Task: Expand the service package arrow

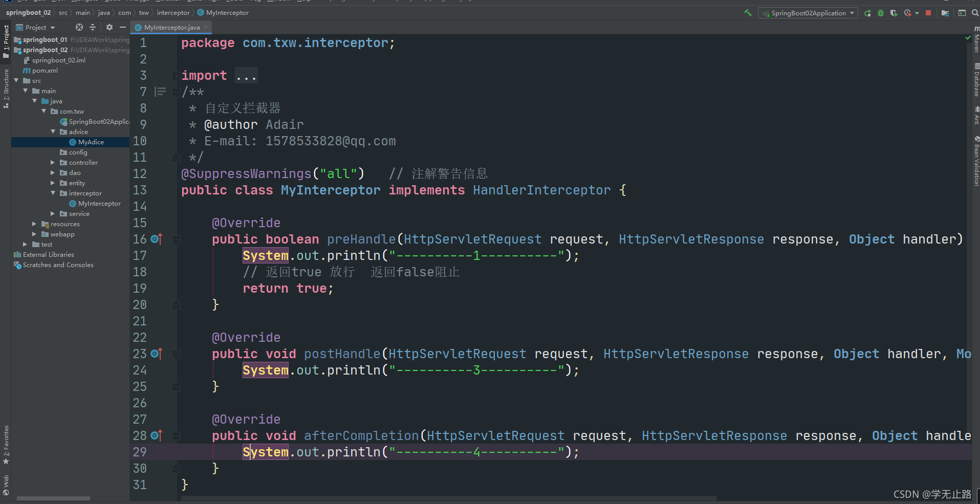Action: 53,214
